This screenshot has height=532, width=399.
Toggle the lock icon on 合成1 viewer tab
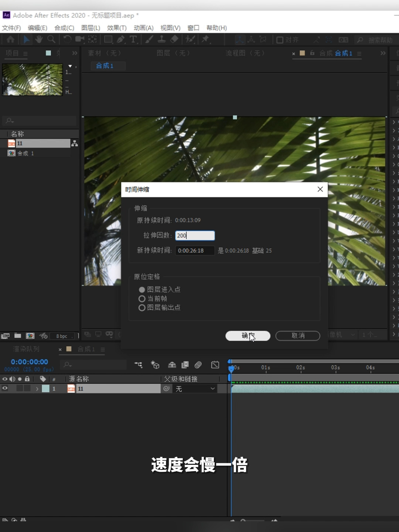(x=312, y=53)
